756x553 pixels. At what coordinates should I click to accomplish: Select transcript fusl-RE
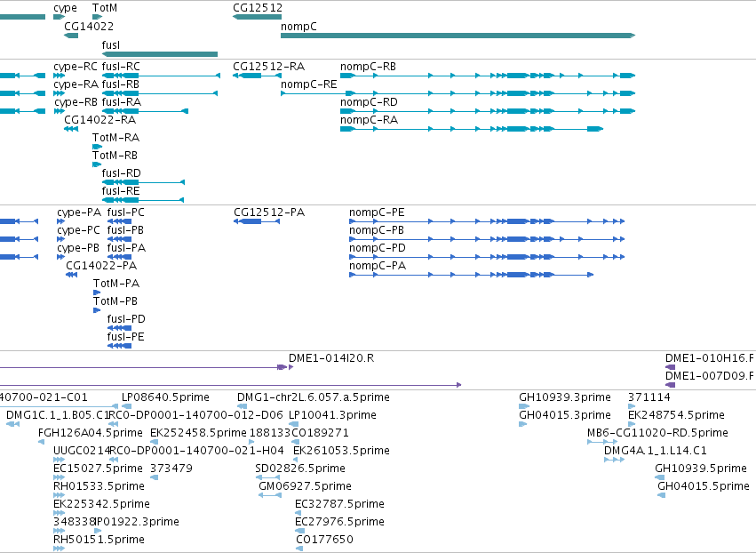click(x=143, y=200)
